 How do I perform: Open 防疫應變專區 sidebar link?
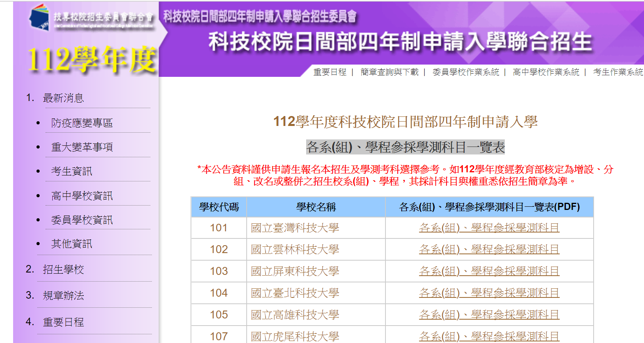82,123
